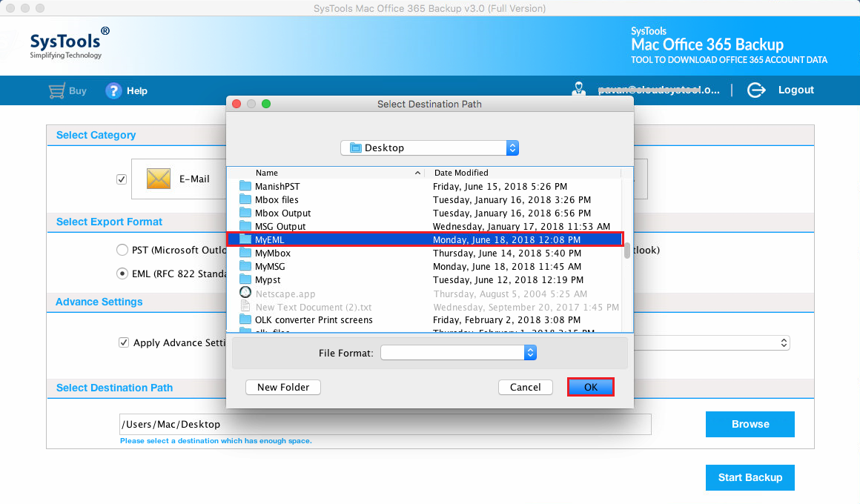The width and height of the screenshot is (860, 504).
Task: Select PST (Microsoft Outlook) radio option
Action: (122, 250)
